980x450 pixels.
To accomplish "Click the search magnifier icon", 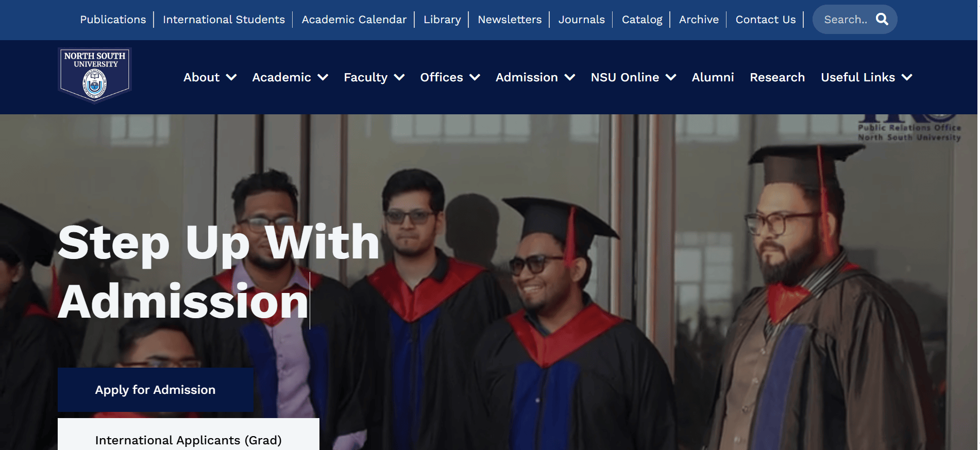I will 882,19.
